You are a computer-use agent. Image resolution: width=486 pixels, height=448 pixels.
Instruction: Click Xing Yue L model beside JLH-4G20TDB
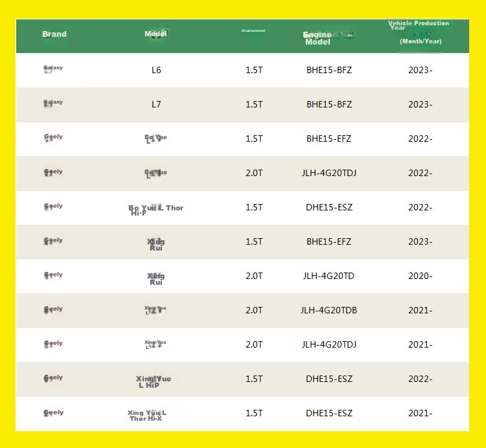(x=156, y=310)
